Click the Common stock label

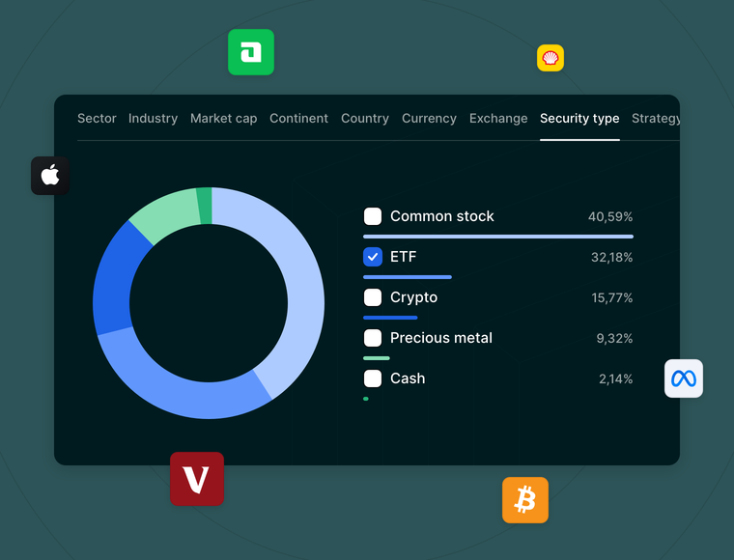tap(442, 216)
